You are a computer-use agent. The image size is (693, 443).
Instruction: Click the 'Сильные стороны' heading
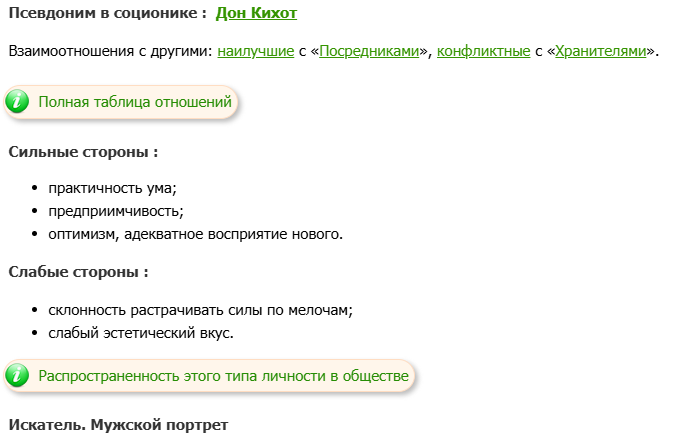pos(83,153)
